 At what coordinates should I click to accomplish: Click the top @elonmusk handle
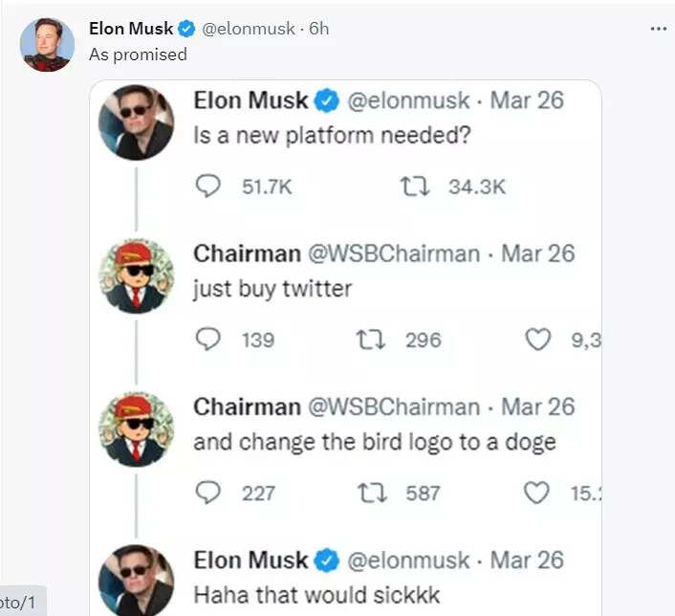click(x=249, y=29)
